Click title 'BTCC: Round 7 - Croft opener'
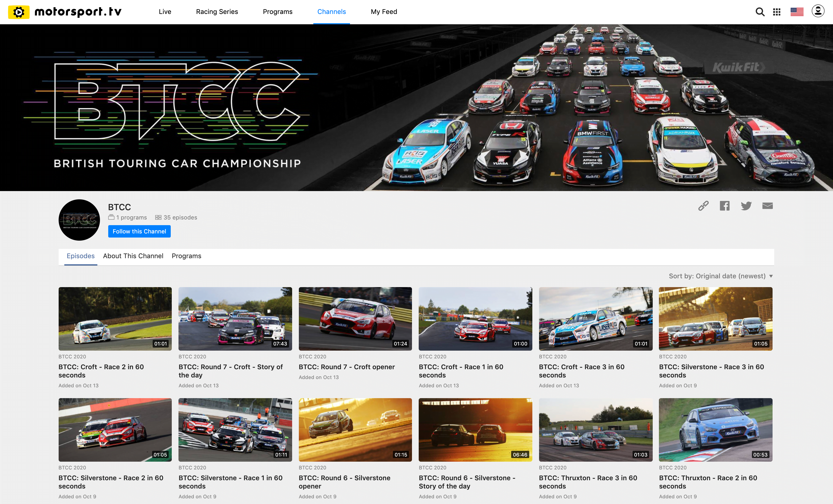 [347, 367]
